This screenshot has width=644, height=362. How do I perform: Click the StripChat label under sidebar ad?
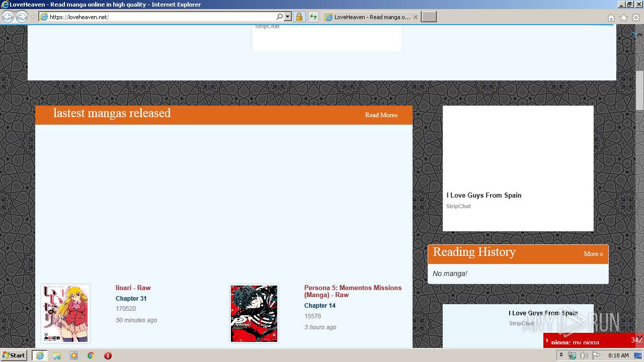[458, 206]
